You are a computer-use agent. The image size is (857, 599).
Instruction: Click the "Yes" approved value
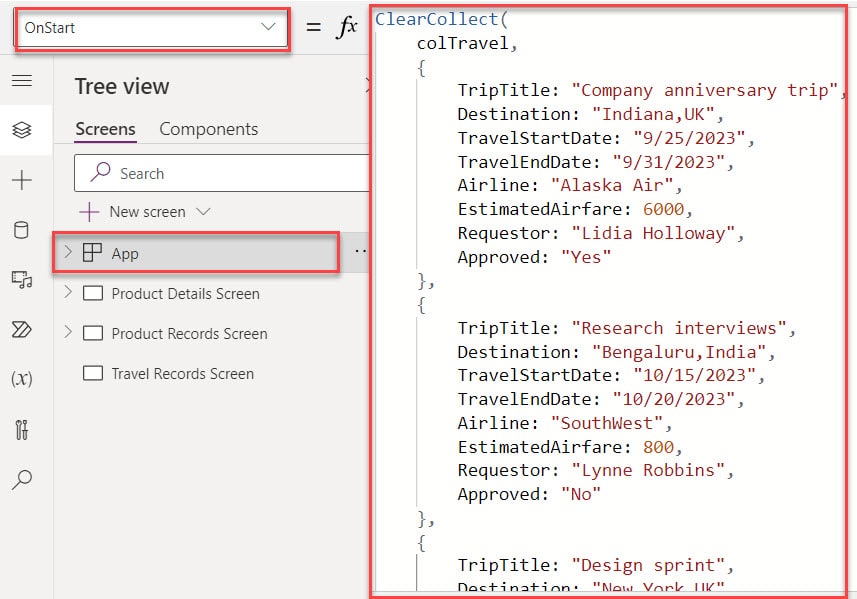coord(586,257)
